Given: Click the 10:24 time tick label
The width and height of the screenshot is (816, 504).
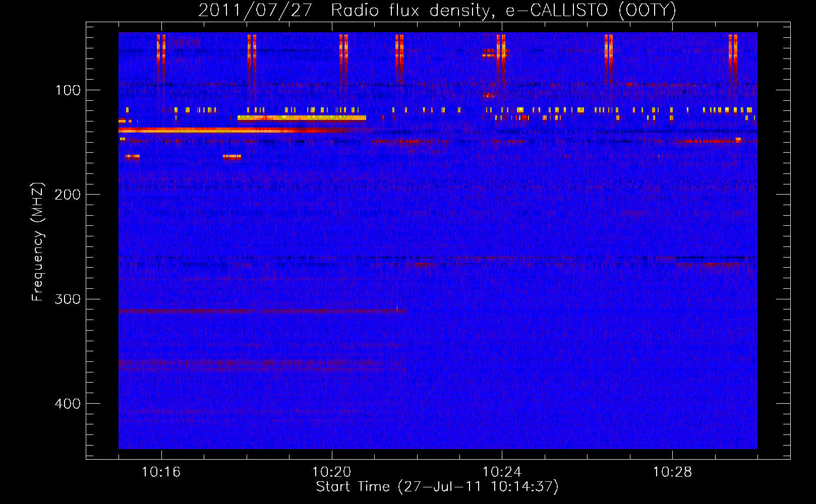Looking at the screenshot, I should 502,472.
